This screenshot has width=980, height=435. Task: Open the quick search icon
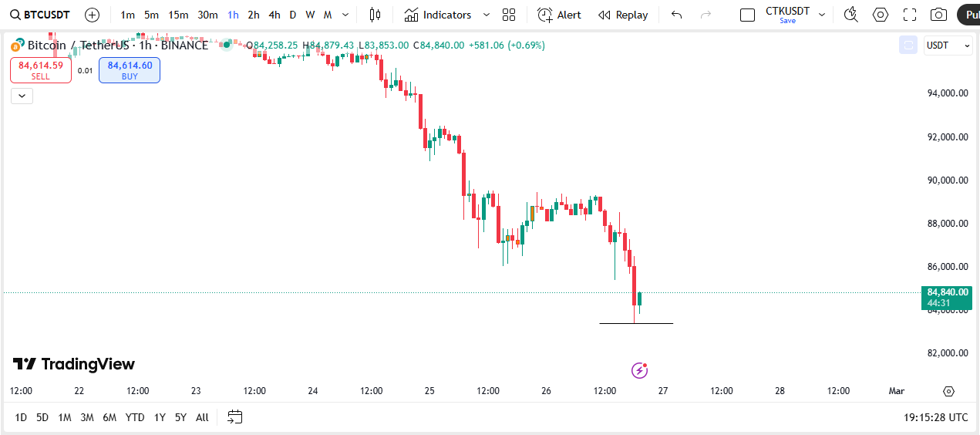point(850,15)
